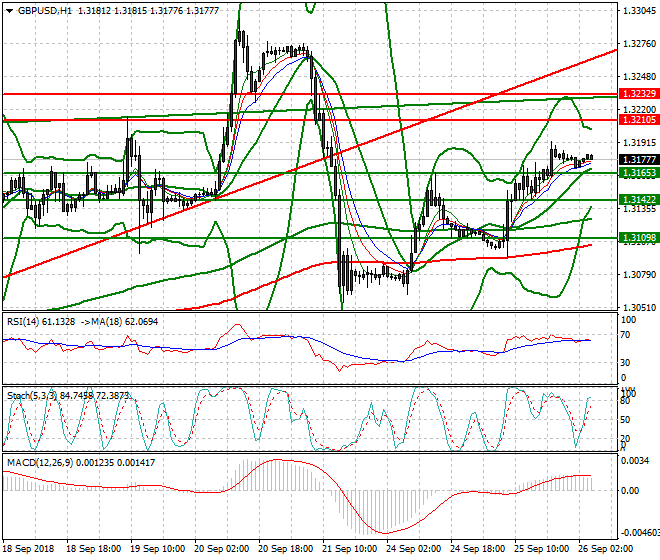Click the 1.31915 price scale value

click(639, 143)
